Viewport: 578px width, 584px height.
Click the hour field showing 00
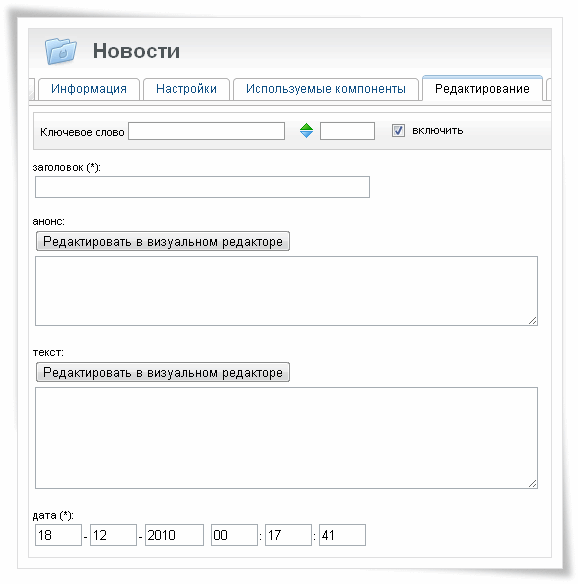[234, 535]
